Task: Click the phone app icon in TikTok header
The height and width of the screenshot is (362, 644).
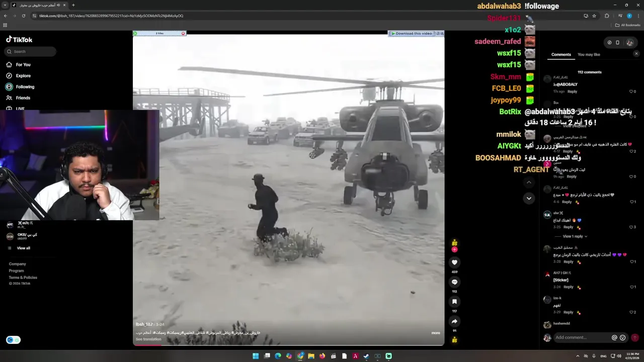Action: pyautogui.click(x=617, y=43)
